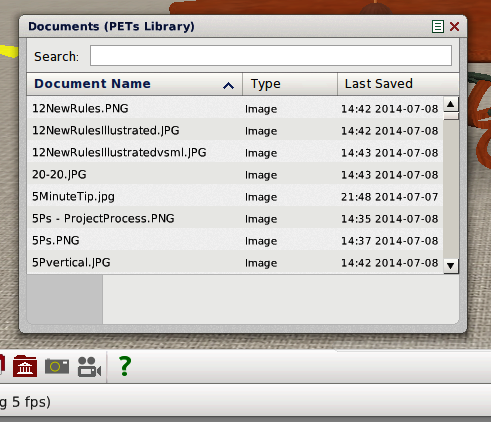Toggle sort order with Document Name arrow
The width and height of the screenshot is (491, 422).
pos(228,86)
